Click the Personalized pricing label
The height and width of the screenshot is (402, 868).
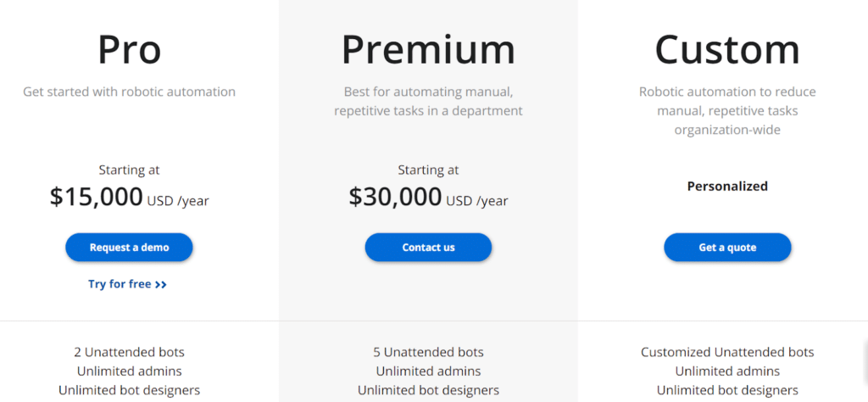[727, 186]
